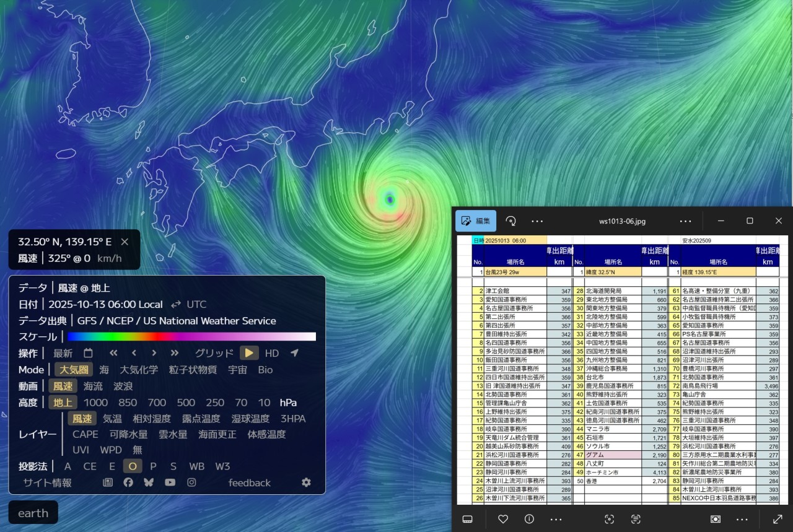Open the calendar date picker icon
Viewport: 793px width, 532px height.
pyautogui.click(x=89, y=353)
